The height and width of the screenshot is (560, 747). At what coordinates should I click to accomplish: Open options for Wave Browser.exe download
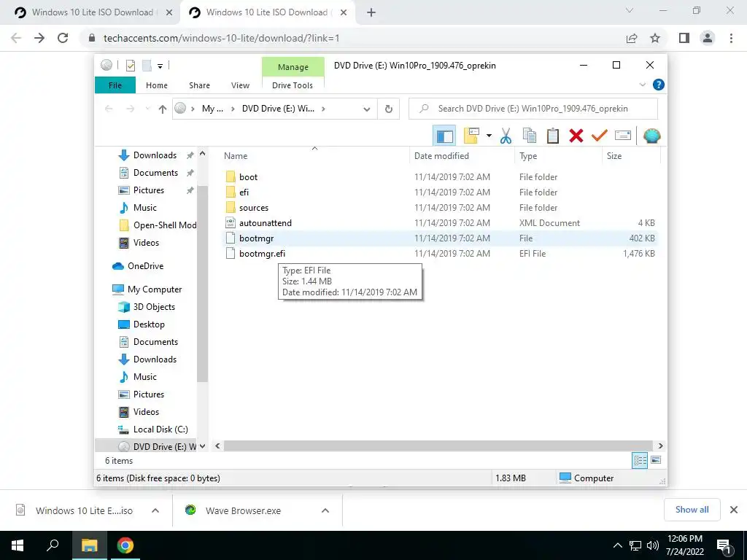point(325,510)
